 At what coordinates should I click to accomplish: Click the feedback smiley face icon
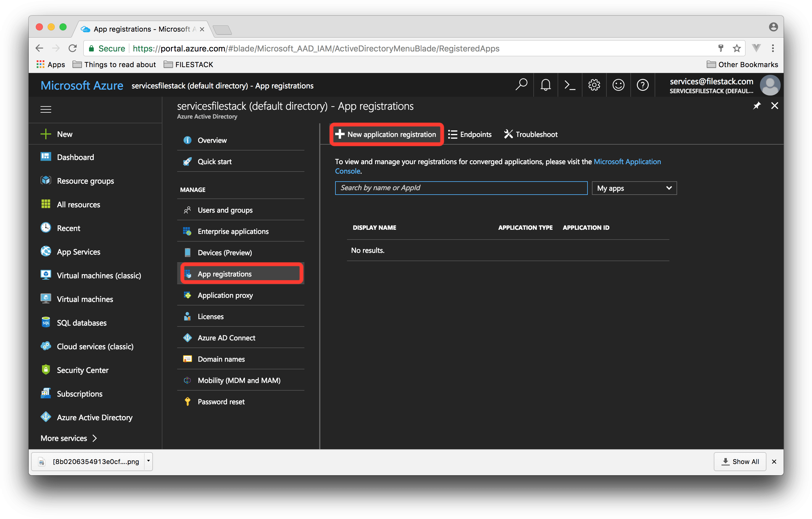pos(618,85)
